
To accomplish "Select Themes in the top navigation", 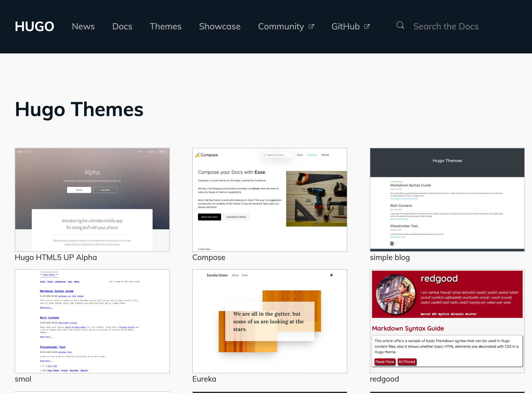I will pos(166,26).
